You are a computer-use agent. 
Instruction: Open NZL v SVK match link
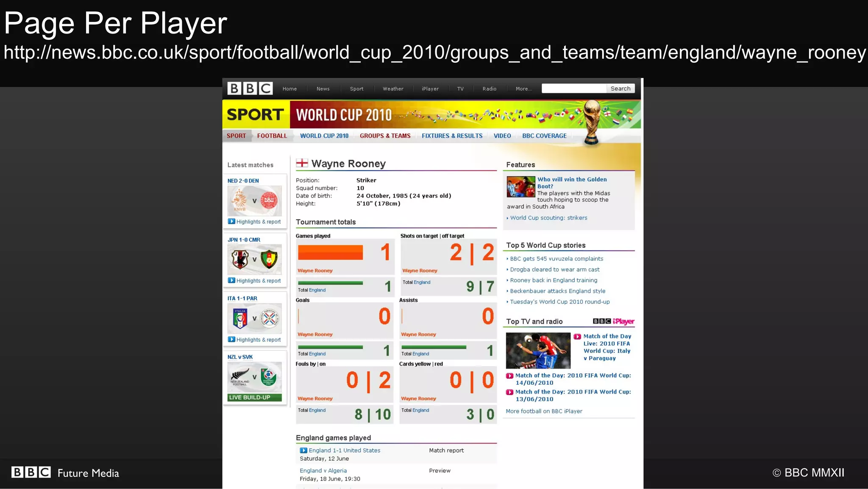240,357
